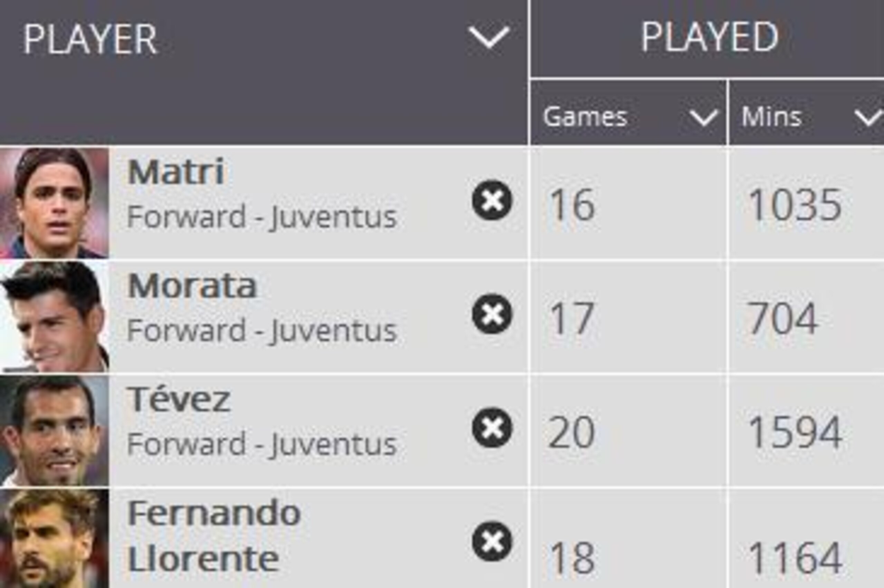Image resolution: width=884 pixels, height=588 pixels.
Task: Sort by Mins column chevron
Action: (869, 118)
